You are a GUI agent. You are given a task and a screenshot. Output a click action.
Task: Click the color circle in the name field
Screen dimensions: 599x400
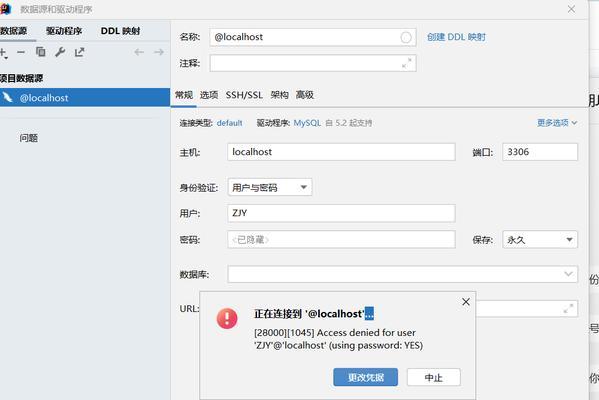406,37
